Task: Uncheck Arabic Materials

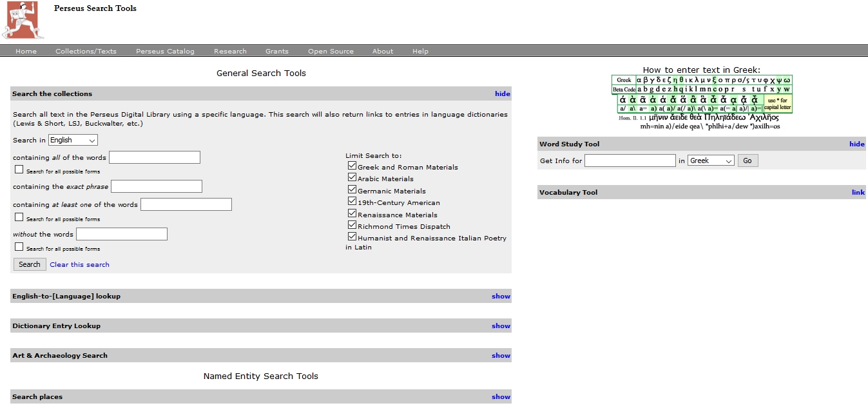Action: click(352, 177)
